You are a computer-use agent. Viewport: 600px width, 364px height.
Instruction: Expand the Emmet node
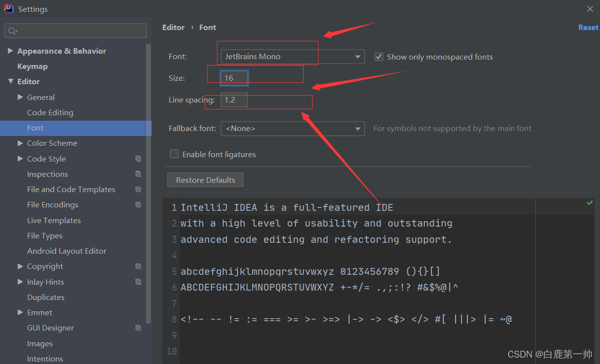20,312
